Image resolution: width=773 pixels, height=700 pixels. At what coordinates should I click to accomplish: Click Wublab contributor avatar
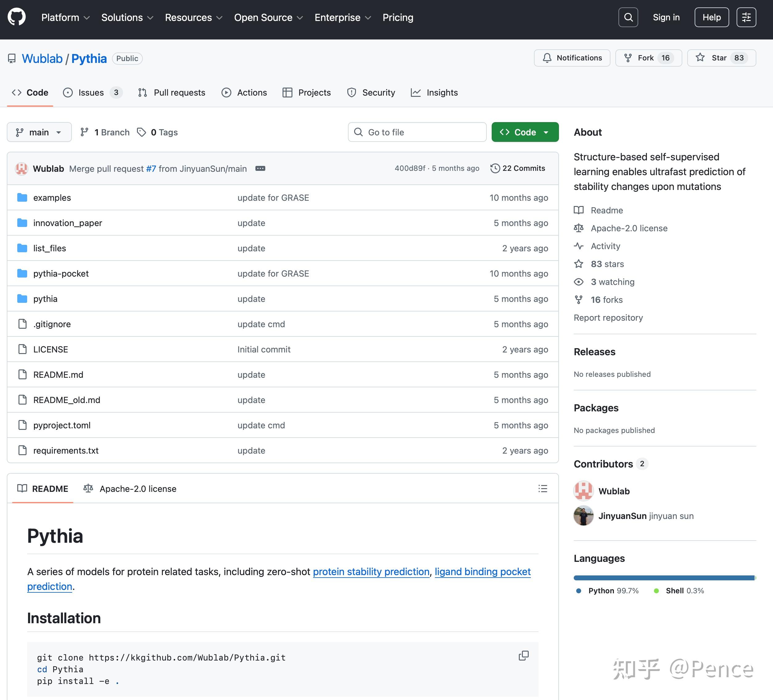[583, 491]
